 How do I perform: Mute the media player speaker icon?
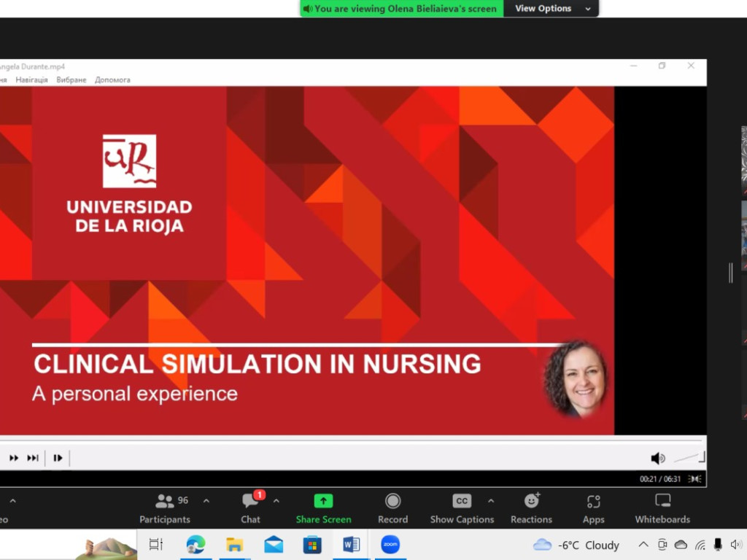tap(658, 458)
